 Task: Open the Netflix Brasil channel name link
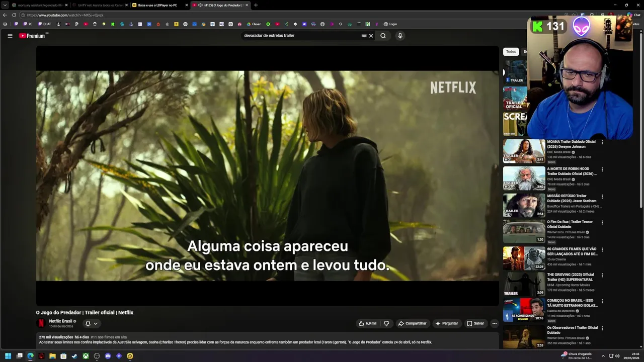[x=60, y=321]
